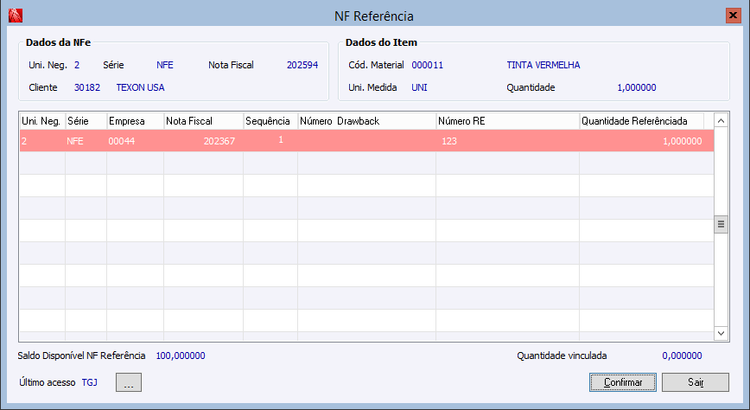This screenshot has width=750, height=410.
Task: Click the Série value NFE in Dados da NFe
Action: pyautogui.click(x=165, y=65)
